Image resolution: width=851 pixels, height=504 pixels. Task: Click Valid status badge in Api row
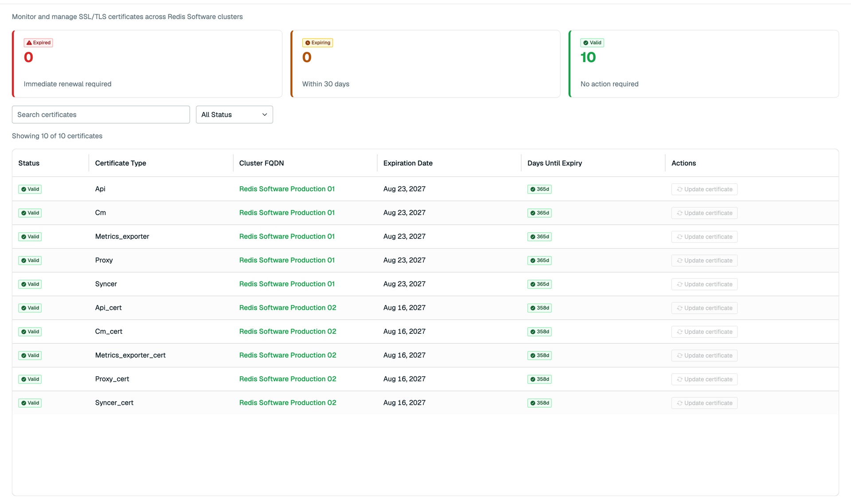point(30,189)
